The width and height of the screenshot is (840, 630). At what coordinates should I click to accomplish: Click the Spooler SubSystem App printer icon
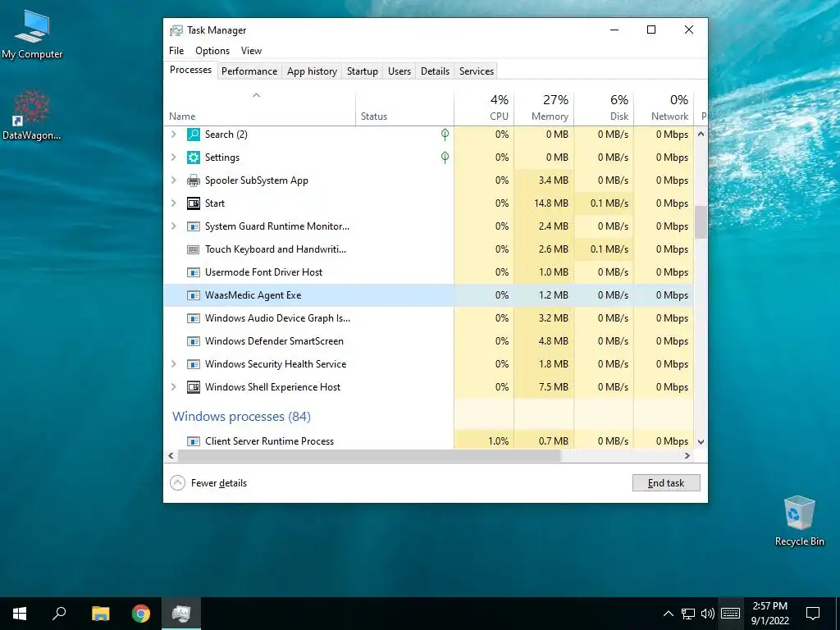[193, 180]
